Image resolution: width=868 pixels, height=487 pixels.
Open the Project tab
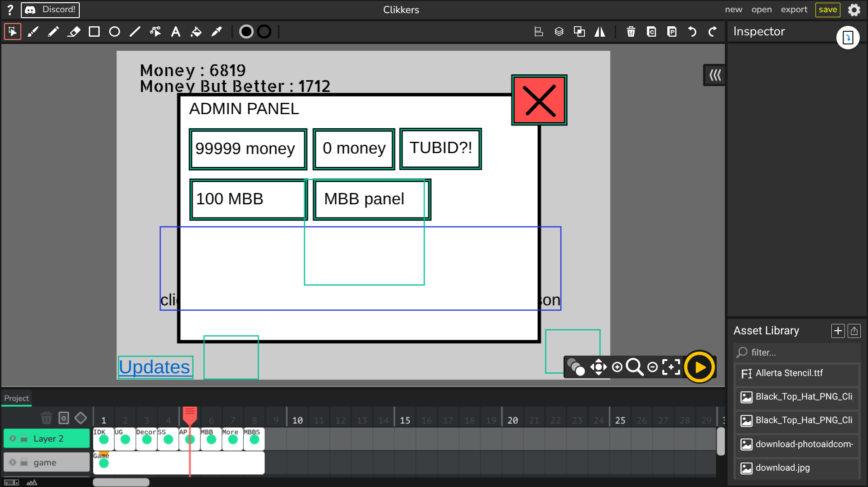(16, 398)
